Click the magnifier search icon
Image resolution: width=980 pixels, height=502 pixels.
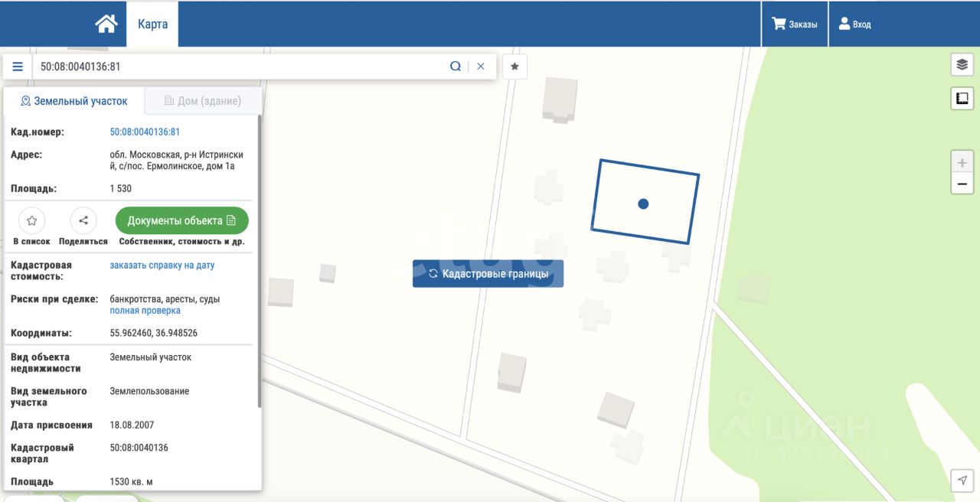pyautogui.click(x=456, y=67)
